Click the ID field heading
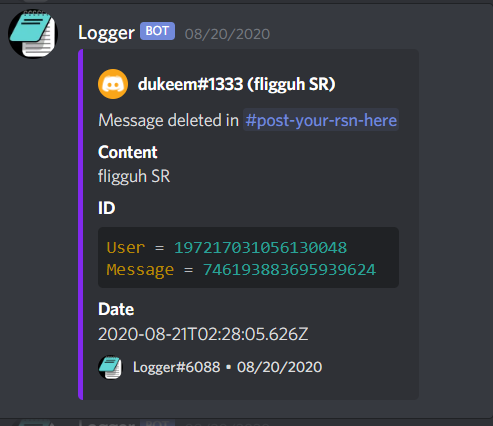Viewport: 493px width, 426px height. [x=107, y=208]
